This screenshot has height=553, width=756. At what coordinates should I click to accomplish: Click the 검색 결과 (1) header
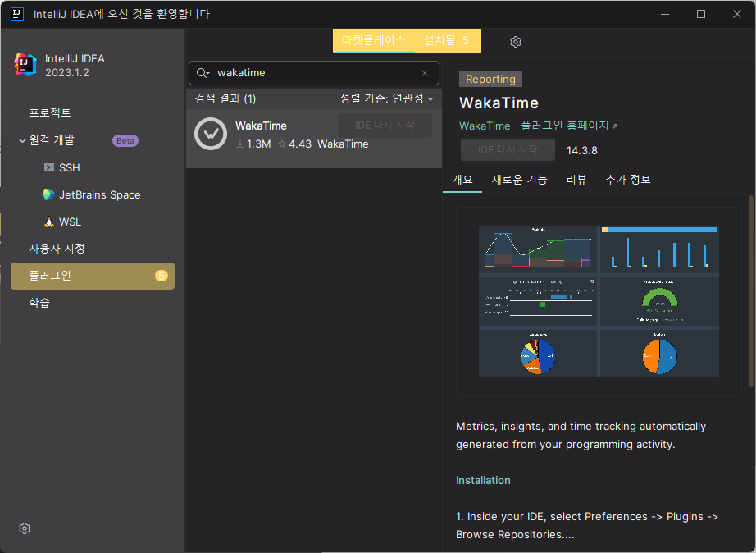[x=225, y=98]
